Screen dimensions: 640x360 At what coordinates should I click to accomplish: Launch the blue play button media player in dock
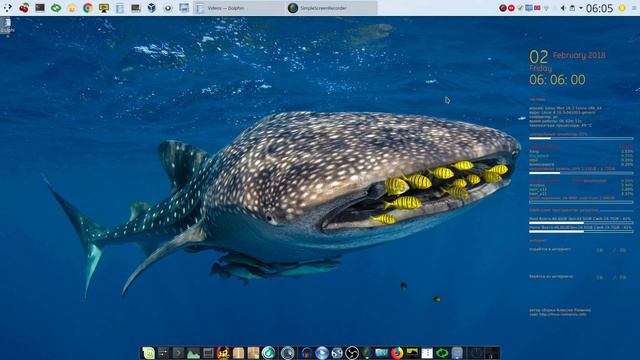(x=322, y=353)
